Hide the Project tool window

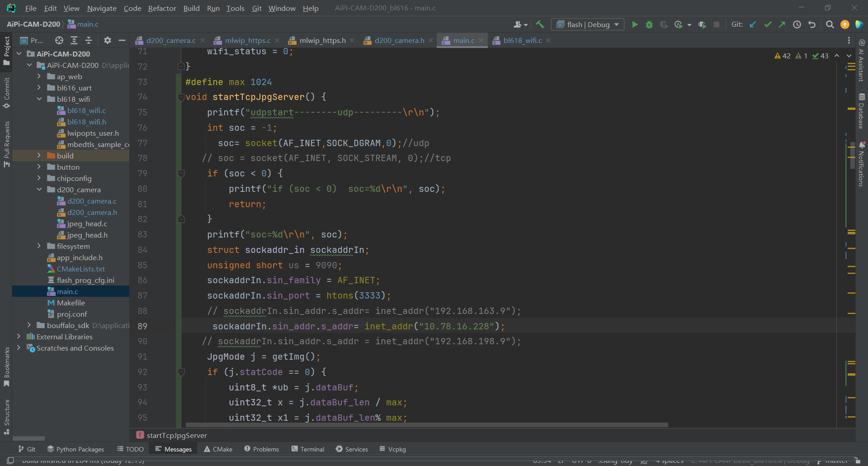point(122,40)
